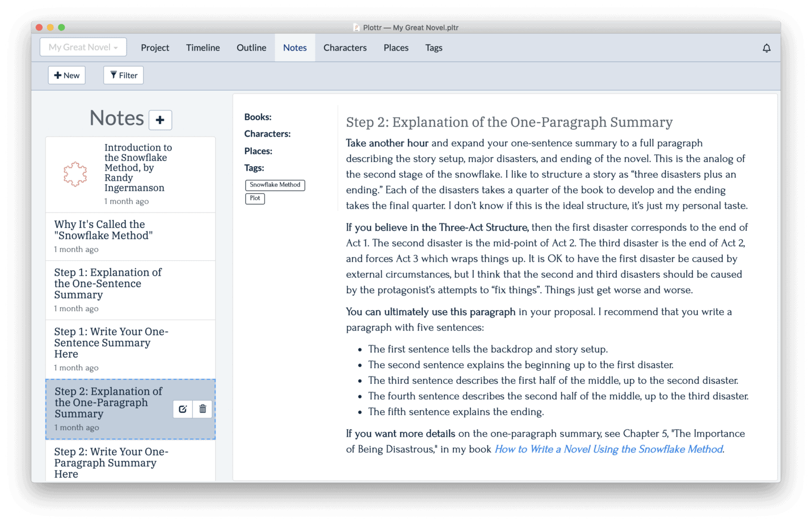This screenshot has height=524, width=812.
Task: Click 'If you believe in the Three-Act Structure'
Action: pos(437,227)
